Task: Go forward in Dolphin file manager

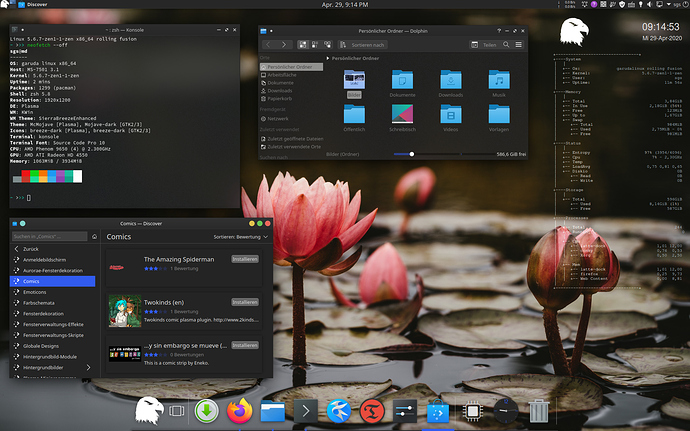Action: (284, 44)
